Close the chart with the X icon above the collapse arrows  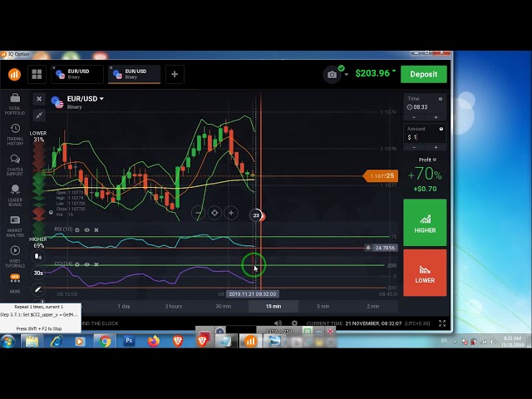click(39, 99)
